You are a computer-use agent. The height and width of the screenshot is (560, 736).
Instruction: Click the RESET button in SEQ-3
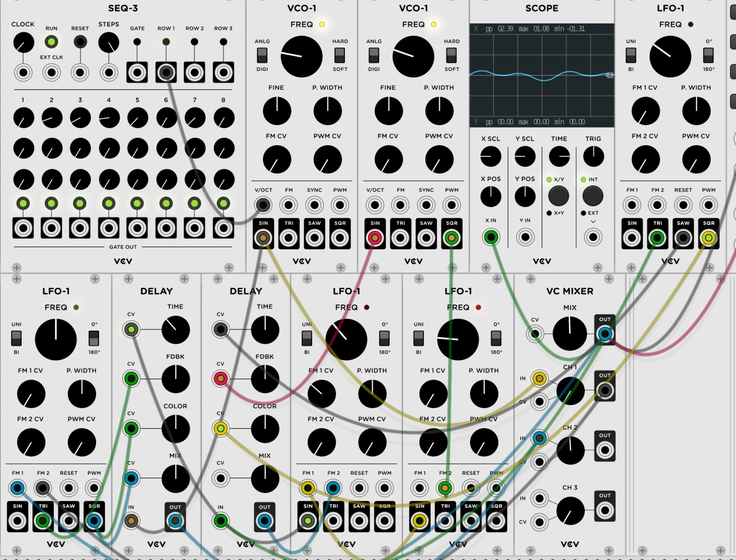coord(80,42)
